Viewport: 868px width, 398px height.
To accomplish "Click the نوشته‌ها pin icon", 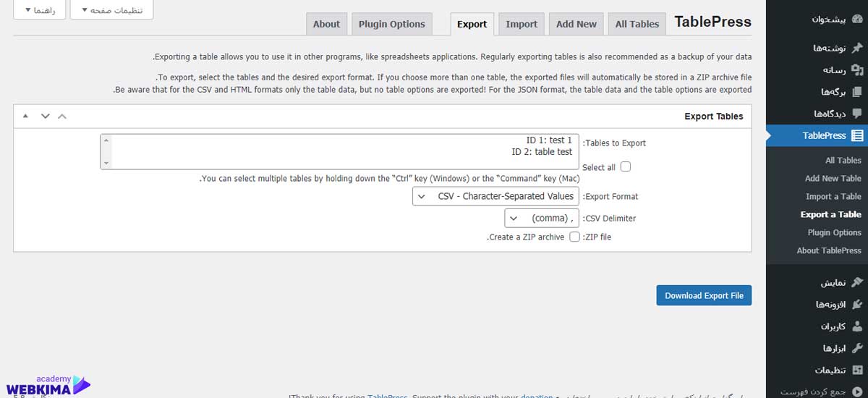I will [857, 48].
